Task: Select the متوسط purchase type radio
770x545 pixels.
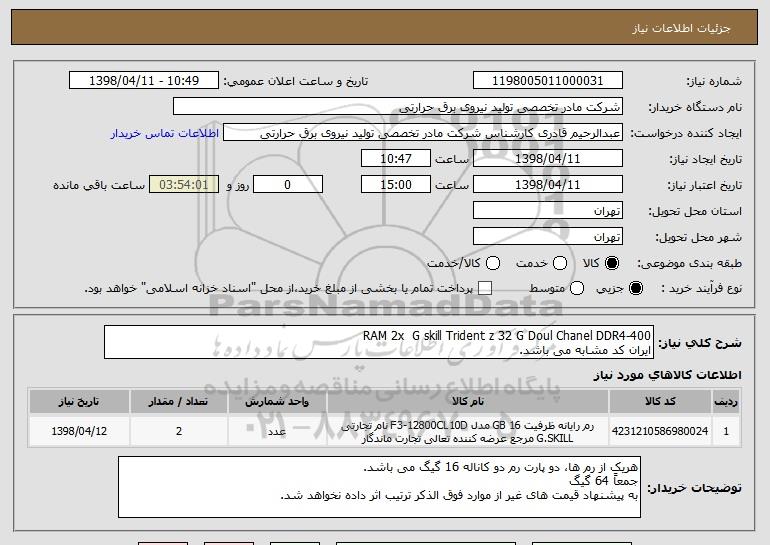Action: coord(577,289)
